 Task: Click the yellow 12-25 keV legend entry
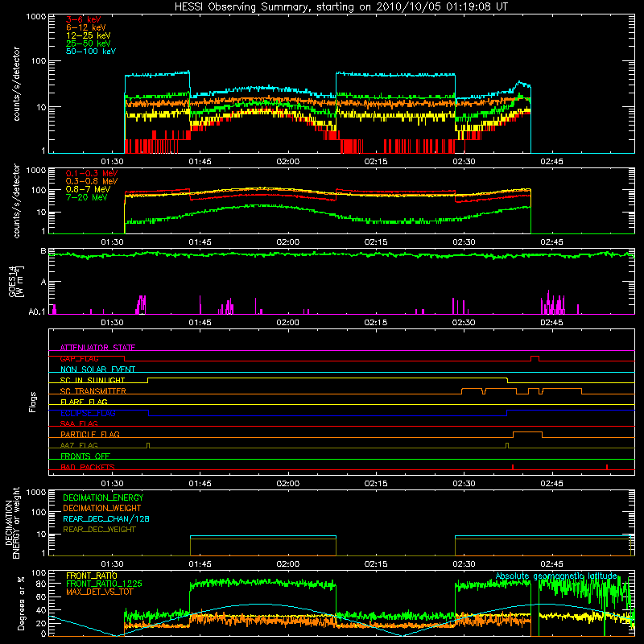(89, 35)
